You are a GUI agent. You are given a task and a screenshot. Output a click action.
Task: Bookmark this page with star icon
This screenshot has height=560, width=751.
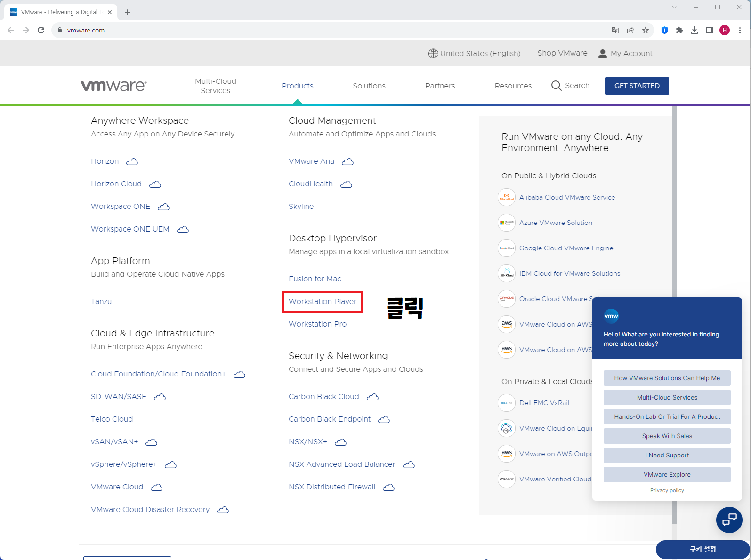point(646,30)
